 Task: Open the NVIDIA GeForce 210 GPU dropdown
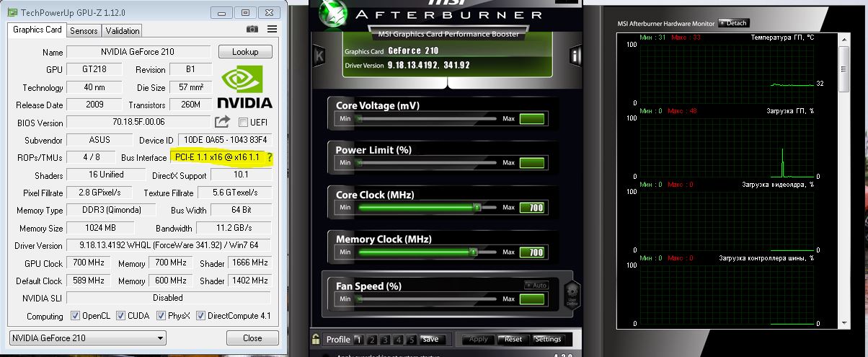point(87,338)
